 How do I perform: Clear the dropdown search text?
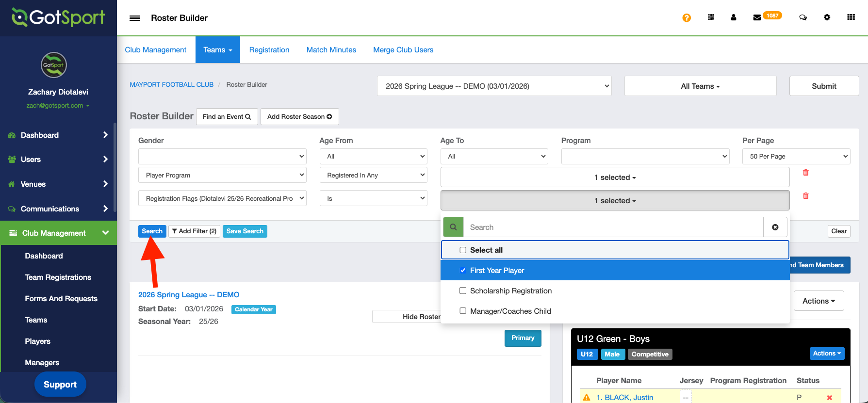pos(775,227)
